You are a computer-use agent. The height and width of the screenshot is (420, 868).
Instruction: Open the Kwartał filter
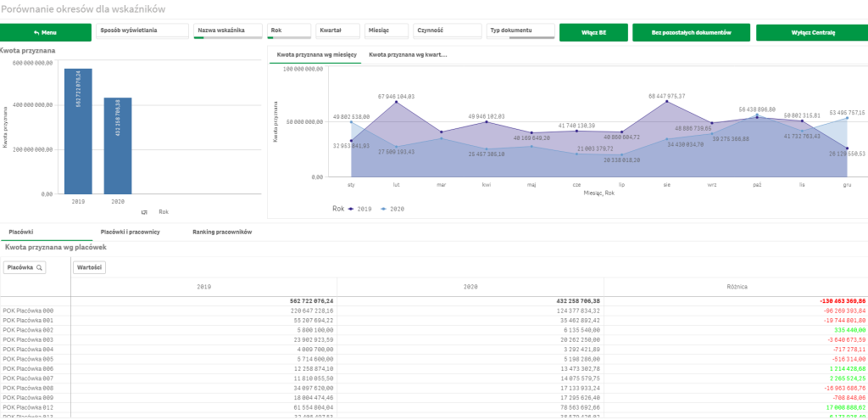(337, 31)
